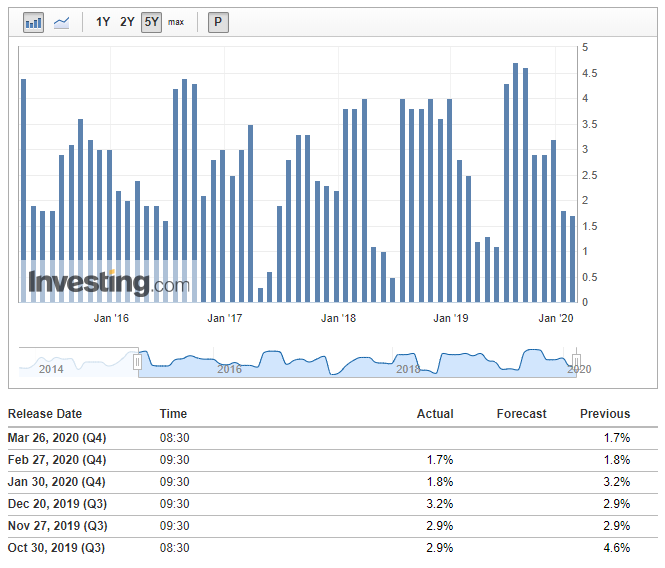Click actual 1.8% in Jan 30 row

click(x=440, y=482)
